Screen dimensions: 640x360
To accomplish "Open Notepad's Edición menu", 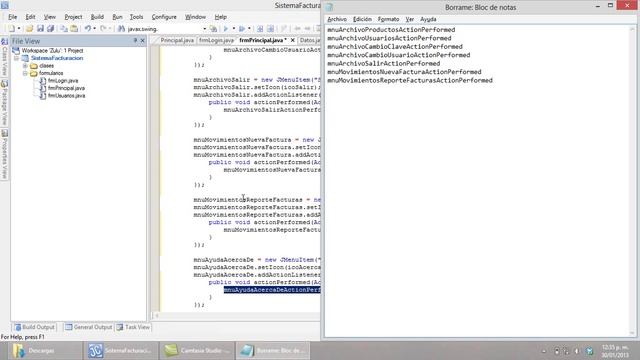I will (x=362, y=19).
